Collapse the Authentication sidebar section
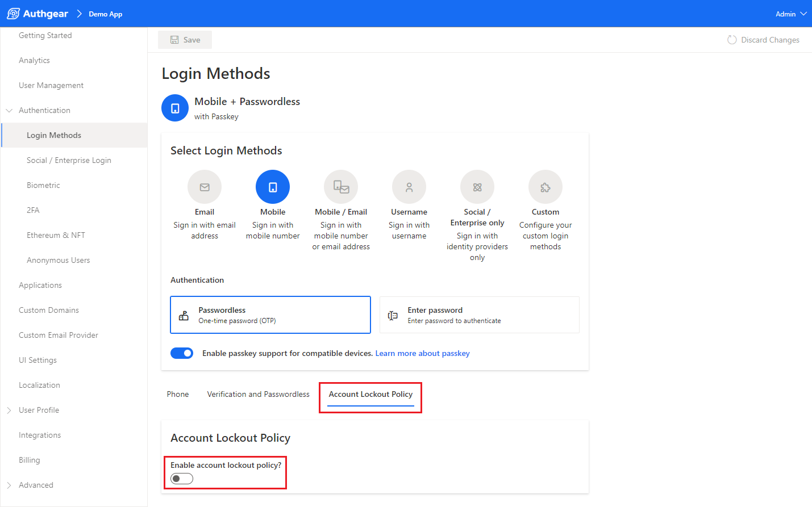Viewport: 812px width, 507px height. [x=9, y=110]
